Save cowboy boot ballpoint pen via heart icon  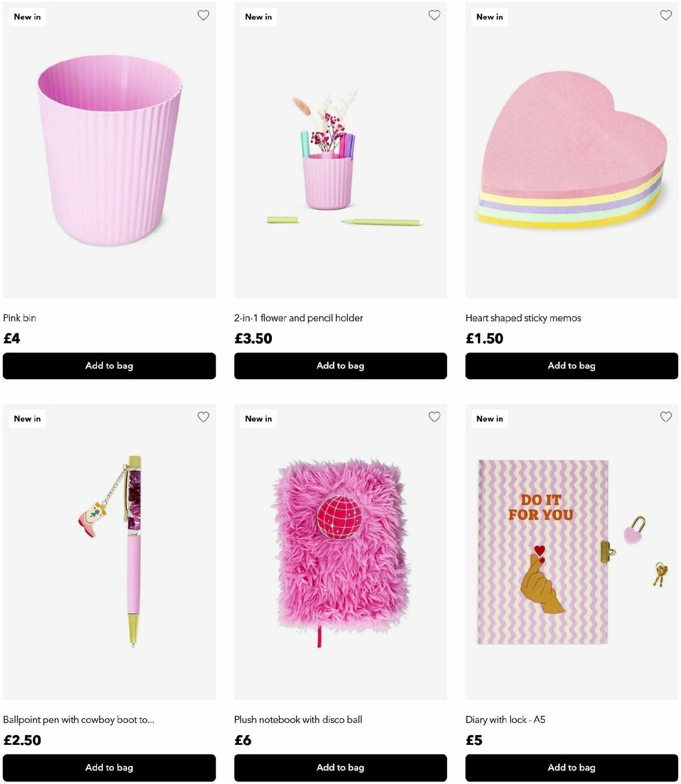(203, 417)
